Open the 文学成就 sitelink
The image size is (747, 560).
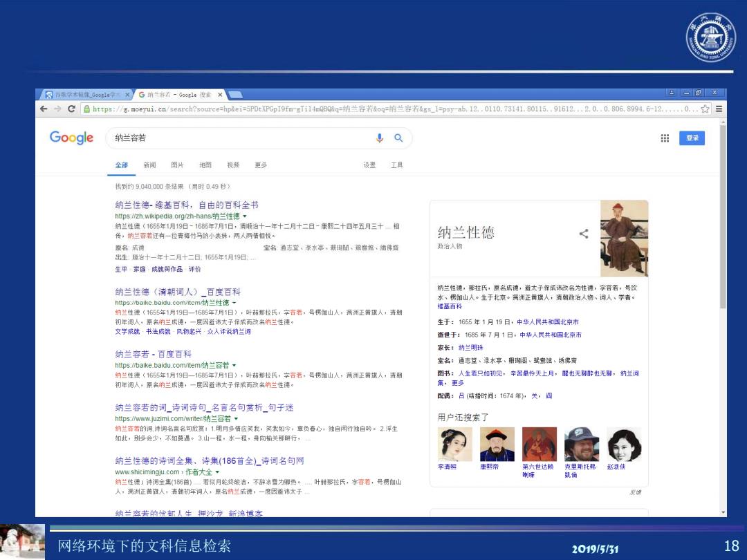point(127,331)
